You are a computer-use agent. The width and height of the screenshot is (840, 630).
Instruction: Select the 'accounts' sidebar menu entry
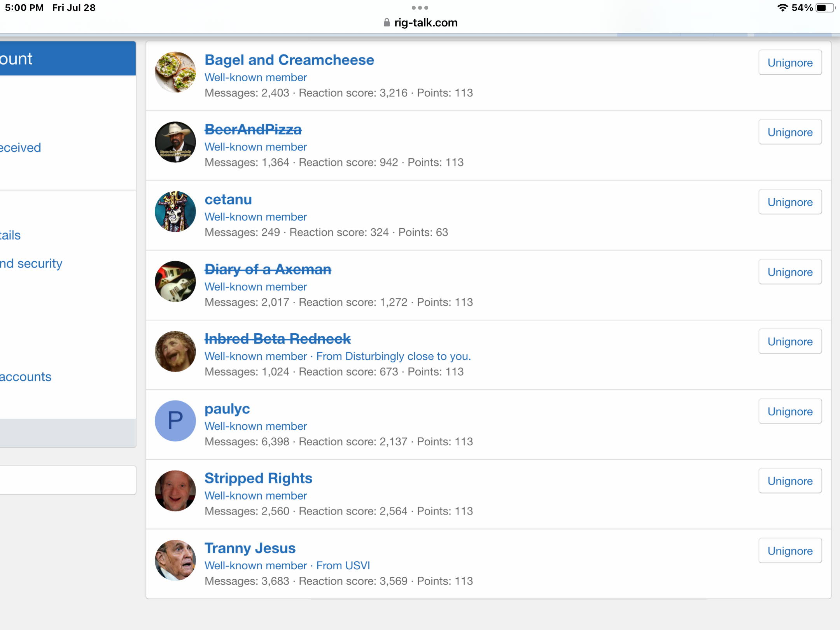[26, 377]
